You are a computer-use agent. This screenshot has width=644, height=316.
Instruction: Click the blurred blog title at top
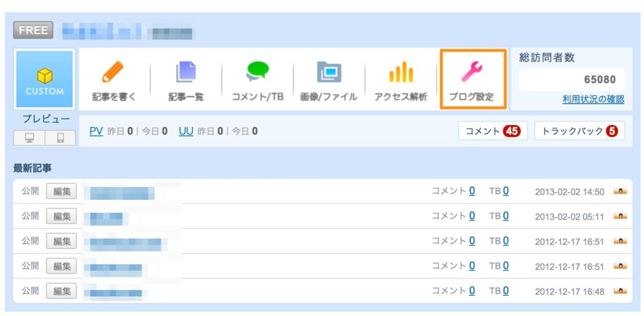click(x=128, y=31)
